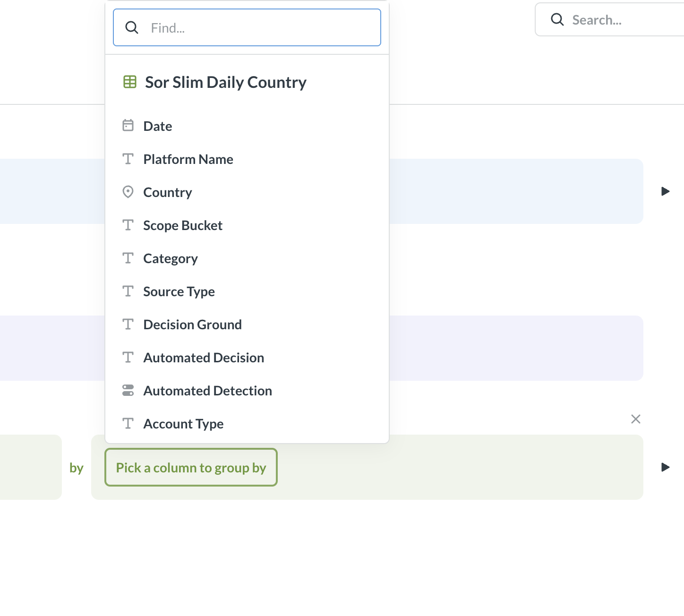Choose the Category column
The height and width of the screenshot is (616, 684).
pos(247,258)
